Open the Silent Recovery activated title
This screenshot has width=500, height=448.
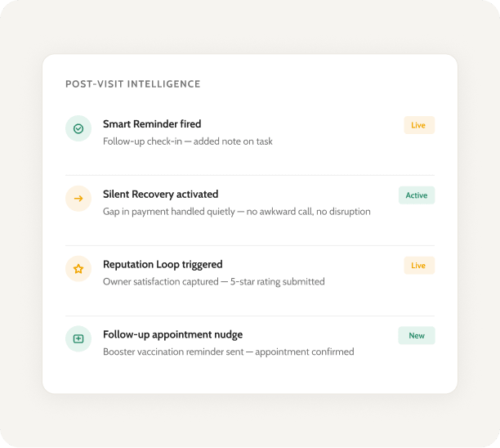point(160,194)
